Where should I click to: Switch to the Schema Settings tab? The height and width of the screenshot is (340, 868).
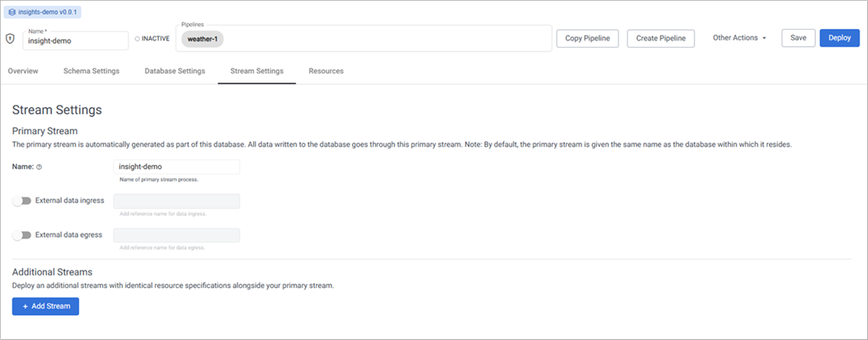91,71
